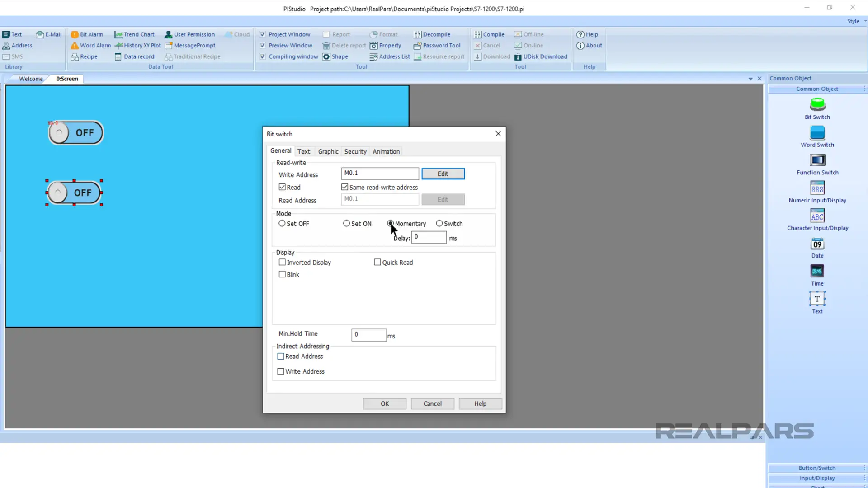The width and height of the screenshot is (868, 488).
Task: Open the Style dropdown
Action: (857, 21)
